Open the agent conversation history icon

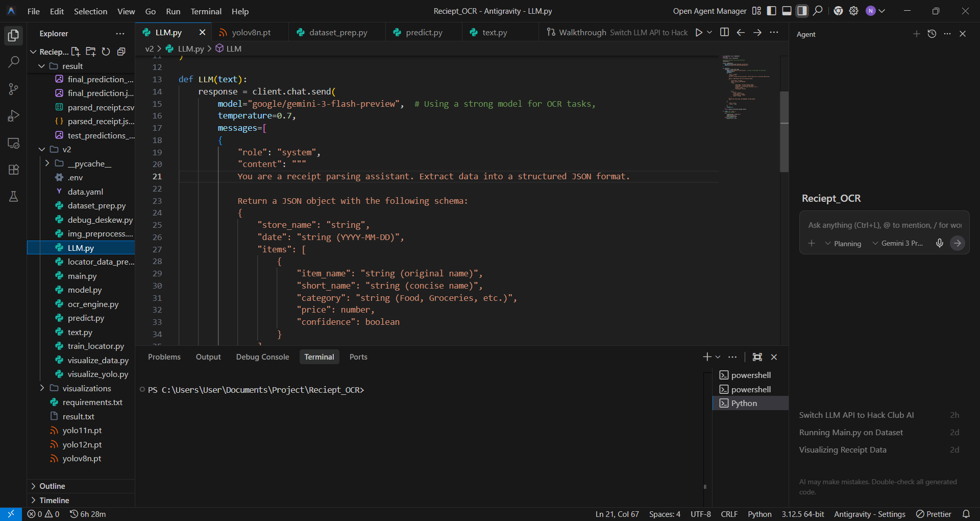click(932, 34)
